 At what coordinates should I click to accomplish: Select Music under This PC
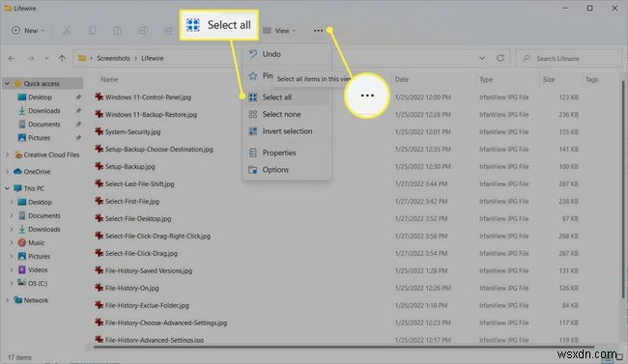[36, 242]
